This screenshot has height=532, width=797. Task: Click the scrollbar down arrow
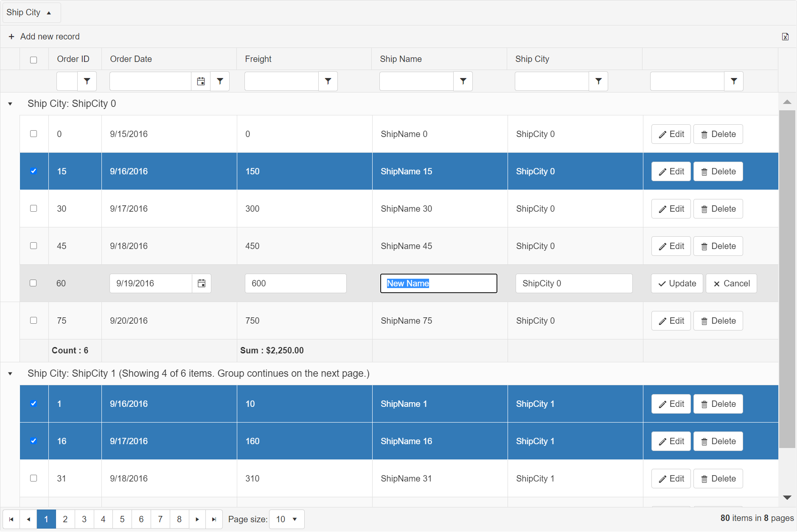(x=787, y=498)
